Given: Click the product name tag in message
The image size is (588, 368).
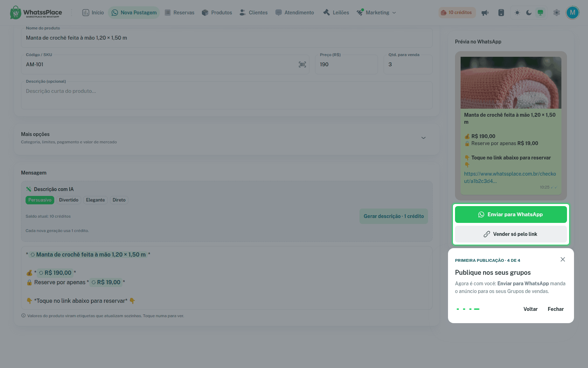Looking at the screenshot, I should [x=88, y=255].
